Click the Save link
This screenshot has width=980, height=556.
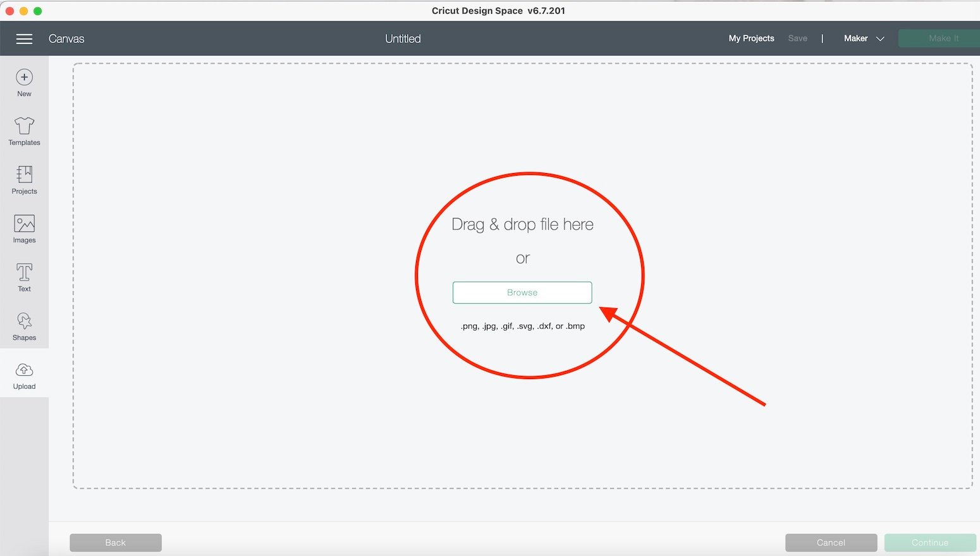pos(797,39)
